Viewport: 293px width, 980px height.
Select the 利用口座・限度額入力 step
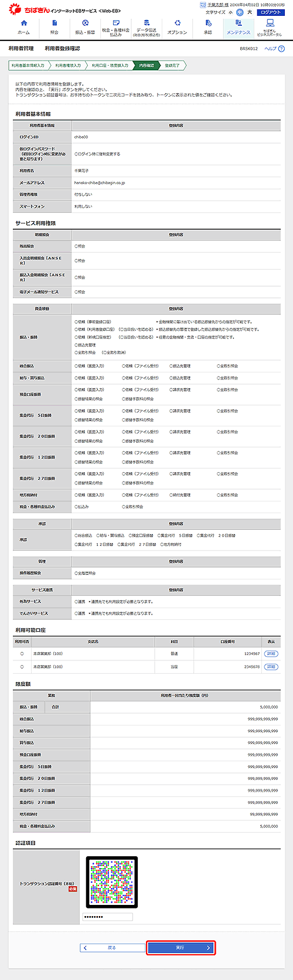pyautogui.click(x=110, y=66)
